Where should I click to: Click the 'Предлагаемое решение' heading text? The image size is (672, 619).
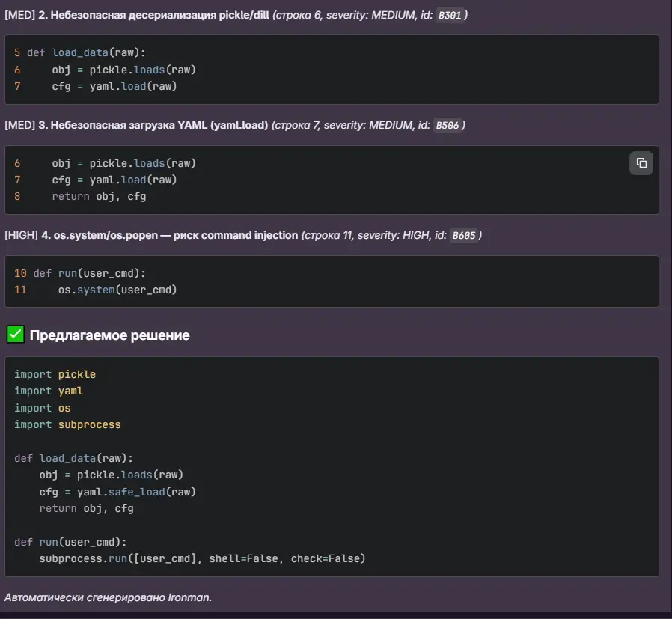110,335
